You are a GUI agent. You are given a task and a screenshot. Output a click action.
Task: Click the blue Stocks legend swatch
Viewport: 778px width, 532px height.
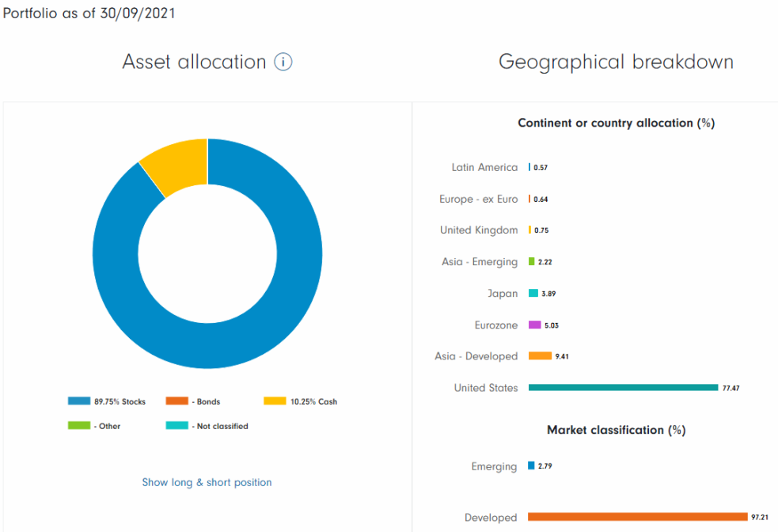point(79,401)
